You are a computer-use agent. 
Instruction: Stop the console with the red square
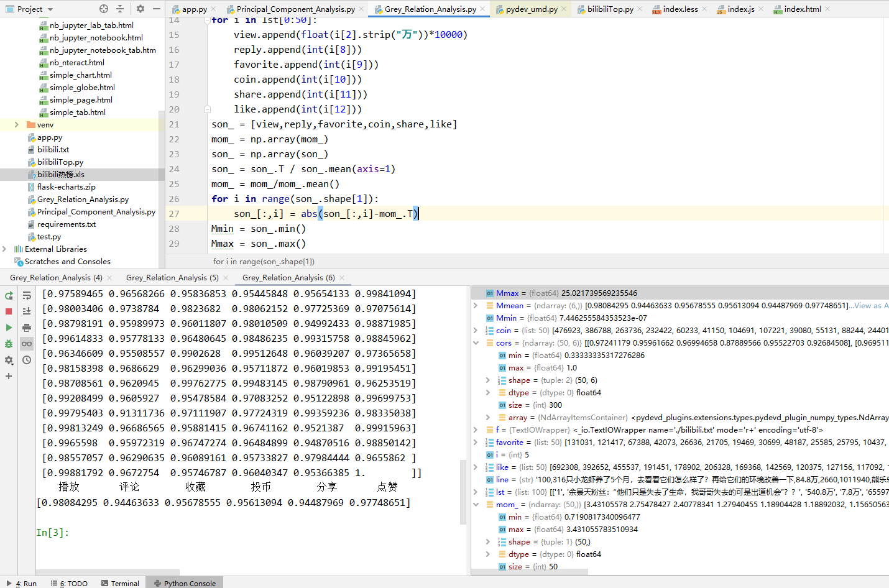pos(9,311)
